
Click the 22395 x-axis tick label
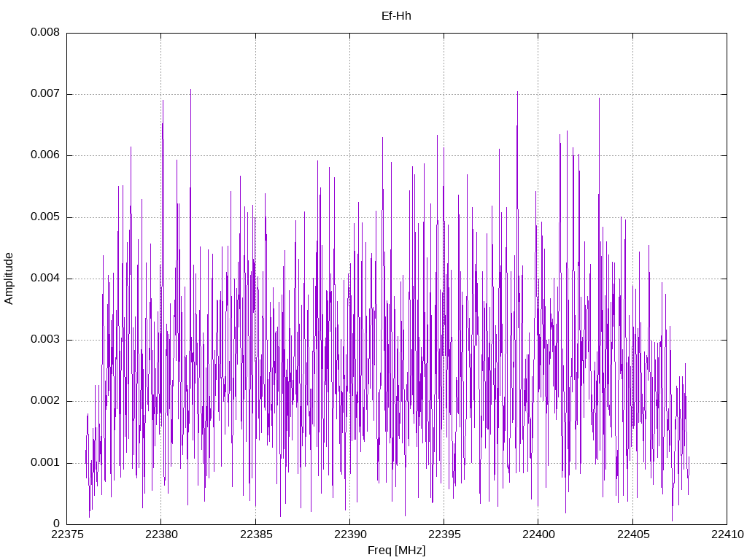click(444, 534)
